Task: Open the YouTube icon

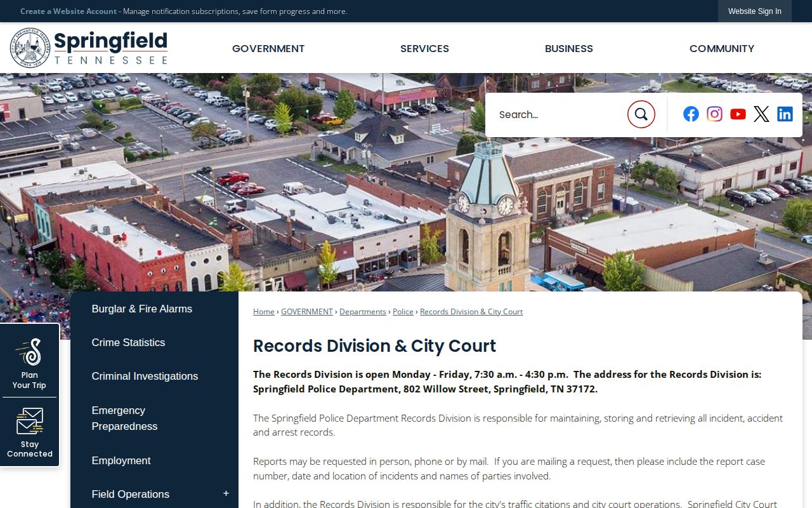Action: (738, 114)
